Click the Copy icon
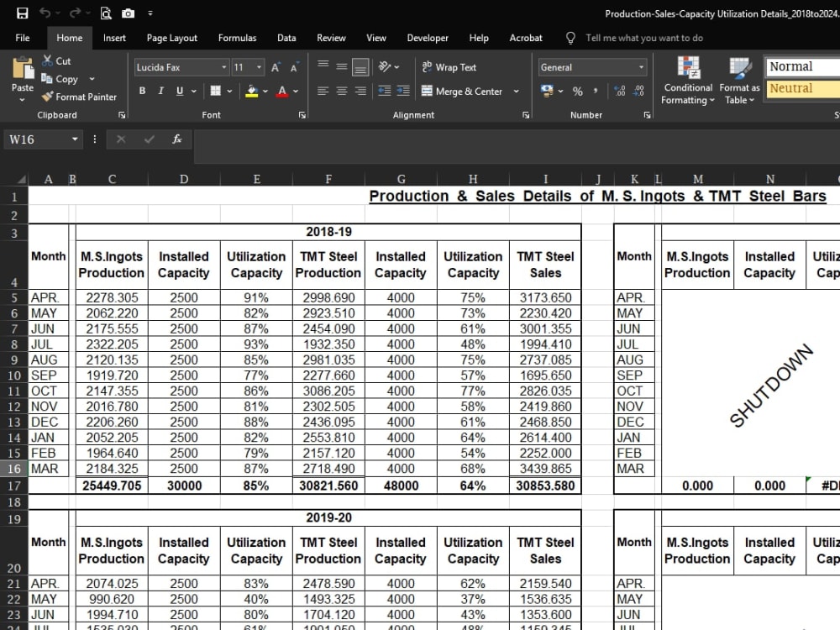 [x=47, y=79]
